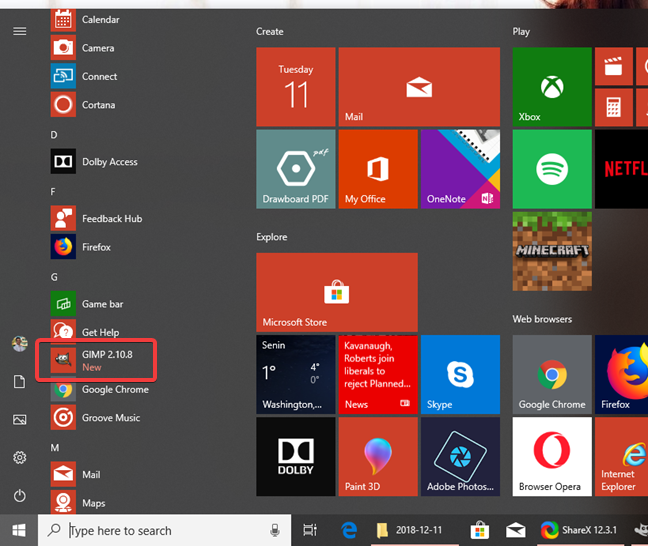Image resolution: width=648 pixels, height=546 pixels.
Task: Open Google Chrome in the app list
Action: click(x=100, y=389)
